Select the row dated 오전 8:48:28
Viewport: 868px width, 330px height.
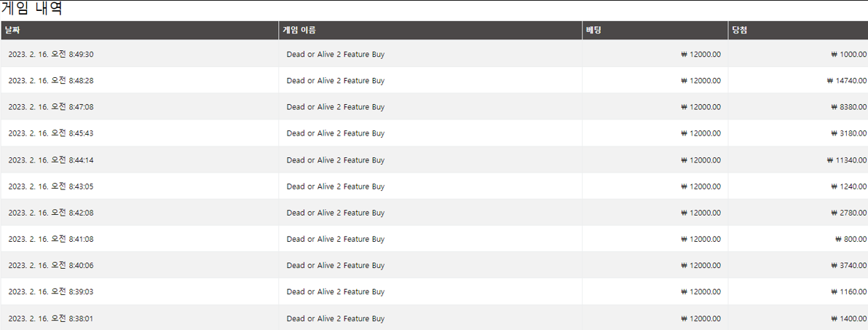pyautogui.click(x=434, y=80)
